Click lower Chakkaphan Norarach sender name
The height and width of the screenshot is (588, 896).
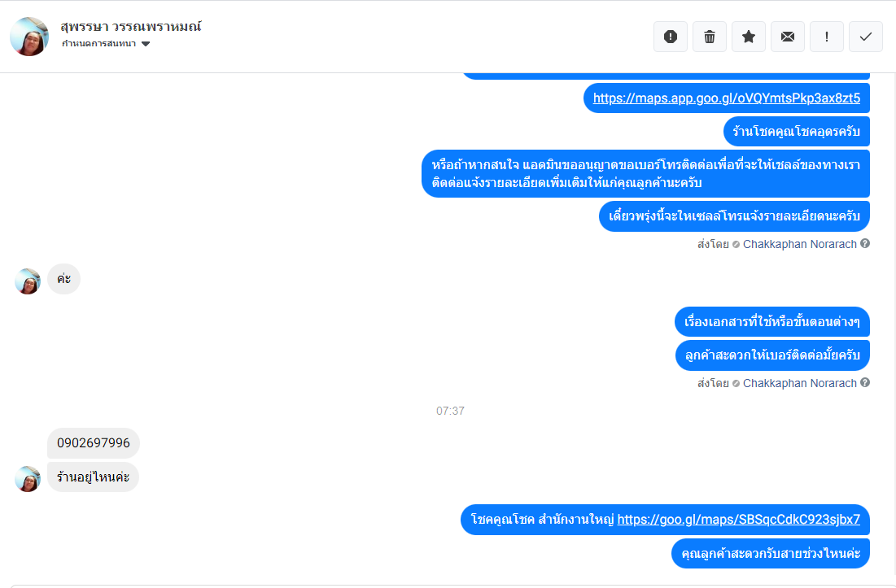click(799, 383)
